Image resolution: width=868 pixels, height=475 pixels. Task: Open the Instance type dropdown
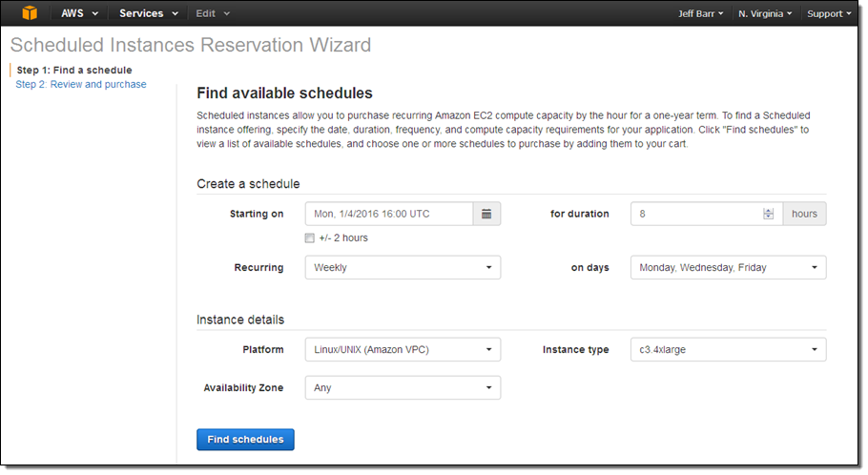pyautogui.click(x=728, y=350)
